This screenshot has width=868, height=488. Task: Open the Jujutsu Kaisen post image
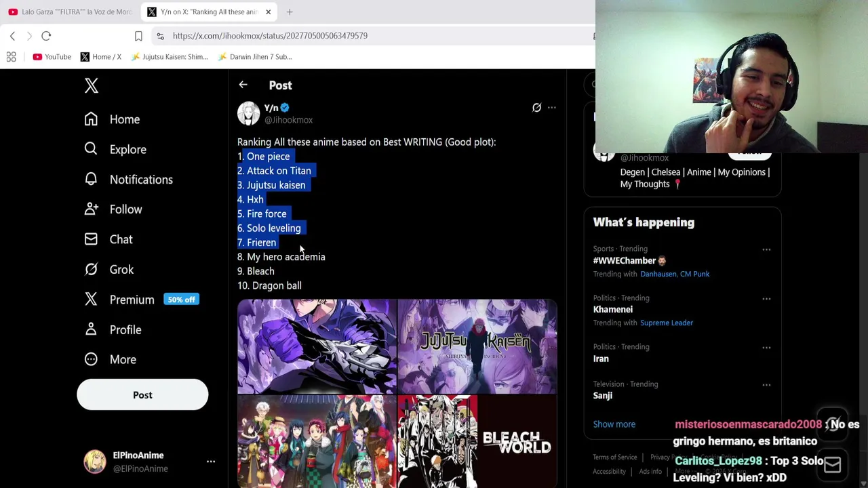click(x=477, y=346)
